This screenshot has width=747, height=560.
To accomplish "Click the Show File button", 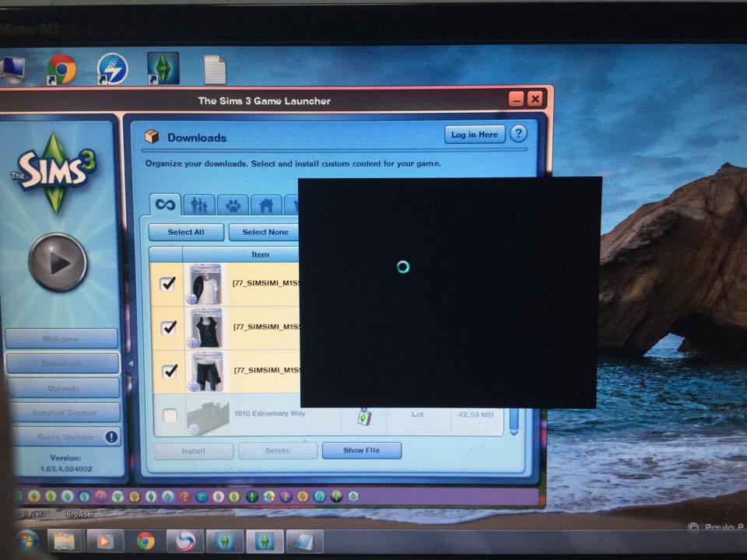I will click(x=362, y=450).
